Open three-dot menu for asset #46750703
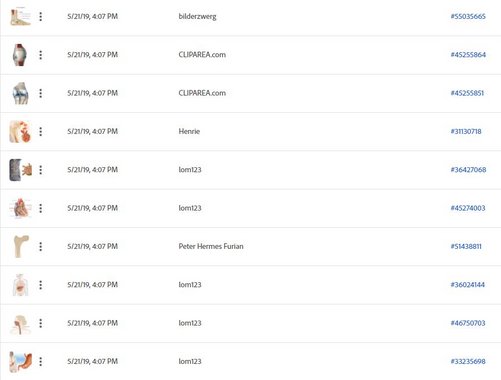 click(41, 323)
